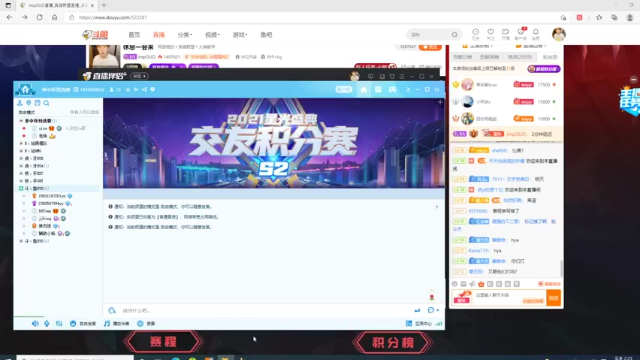This screenshot has height=360, width=640.
Task: Click the user icon above channel tree
Action: point(20,103)
